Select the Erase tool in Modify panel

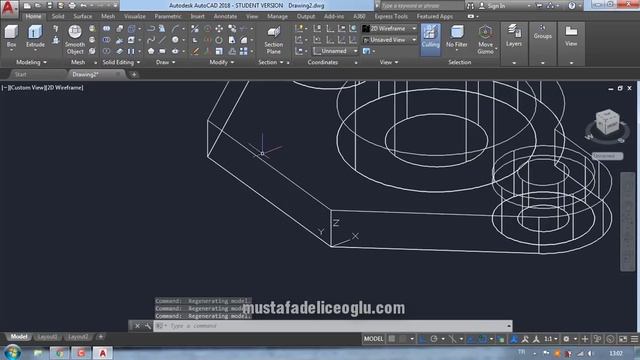[x=195, y=51]
